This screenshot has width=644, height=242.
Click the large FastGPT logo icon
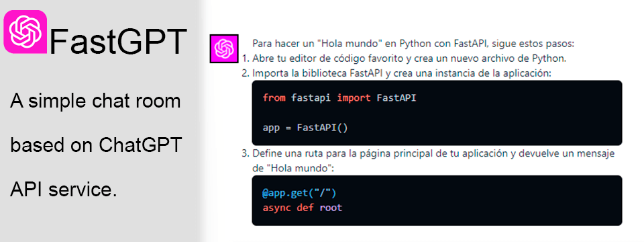point(25,32)
